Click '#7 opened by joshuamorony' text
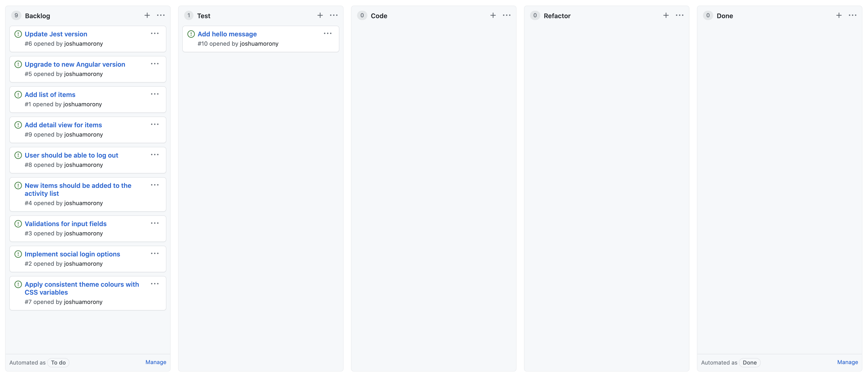 (x=63, y=302)
